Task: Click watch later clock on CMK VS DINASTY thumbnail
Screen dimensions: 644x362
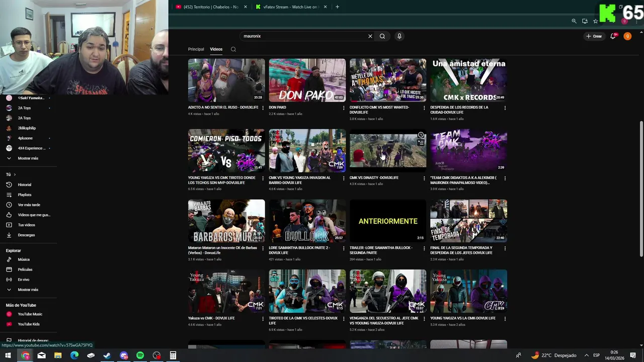Action: (x=421, y=135)
